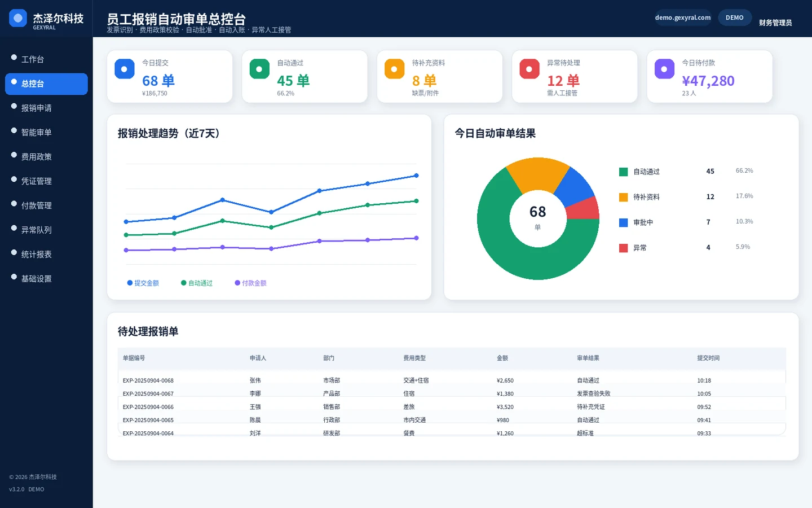
Task: Click the DEMO badge in header
Action: [x=735, y=17]
